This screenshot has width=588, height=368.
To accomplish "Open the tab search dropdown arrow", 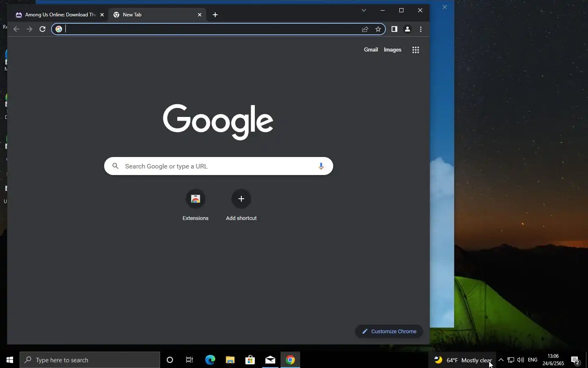I will pyautogui.click(x=364, y=10).
